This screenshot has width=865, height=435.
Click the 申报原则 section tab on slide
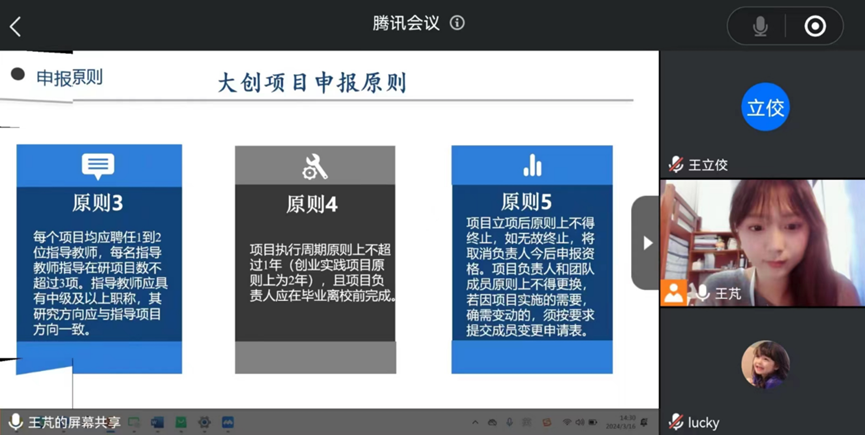click(68, 77)
